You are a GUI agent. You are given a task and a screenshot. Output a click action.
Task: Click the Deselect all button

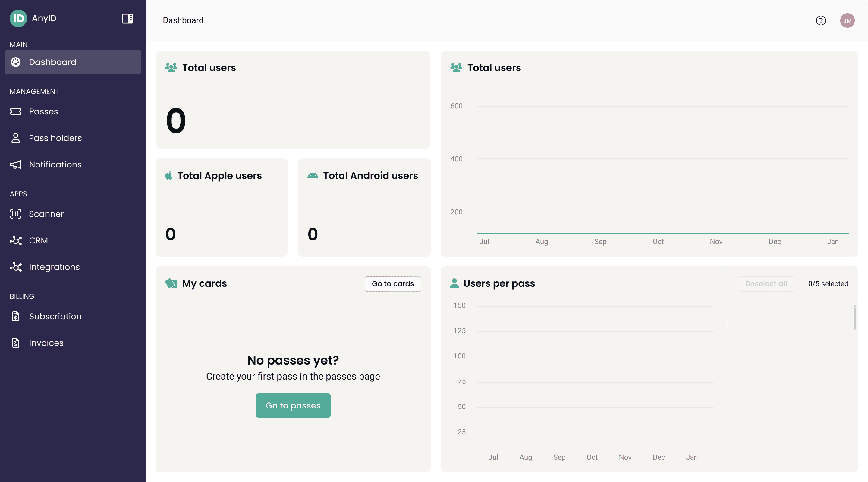(x=766, y=283)
